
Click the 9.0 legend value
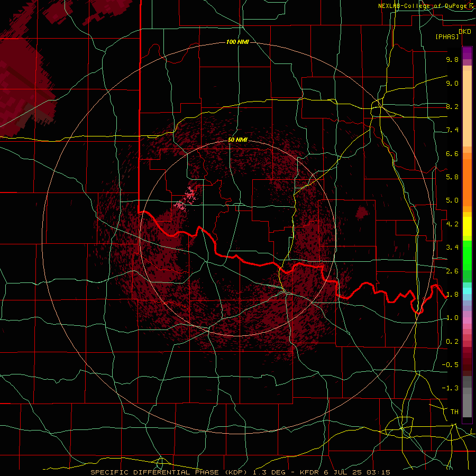[x=452, y=83]
